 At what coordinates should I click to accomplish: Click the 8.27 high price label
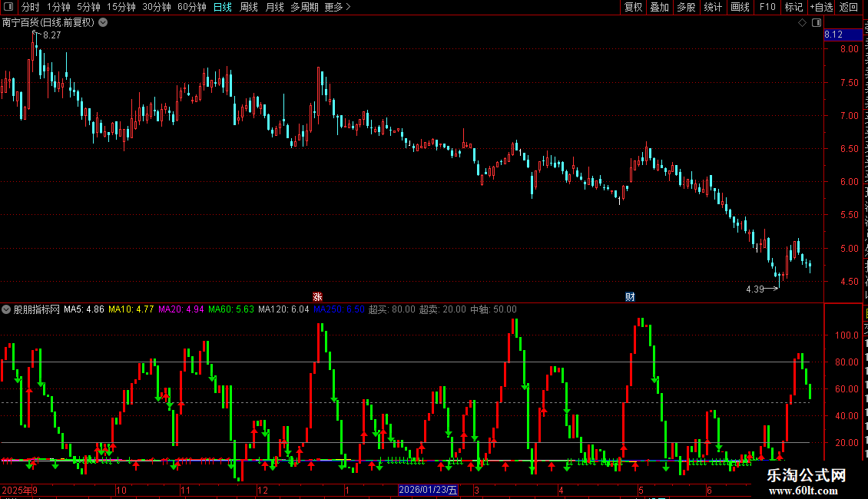tap(52, 35)
